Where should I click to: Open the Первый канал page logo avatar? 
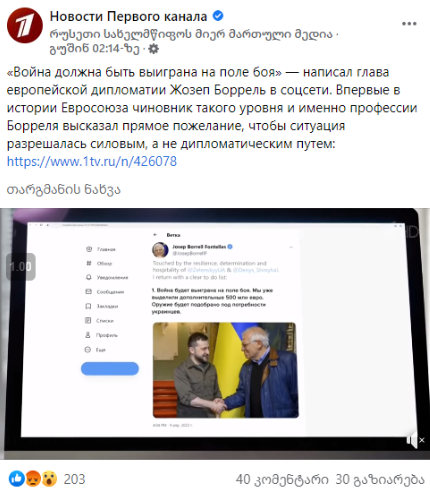click(25, 26)
